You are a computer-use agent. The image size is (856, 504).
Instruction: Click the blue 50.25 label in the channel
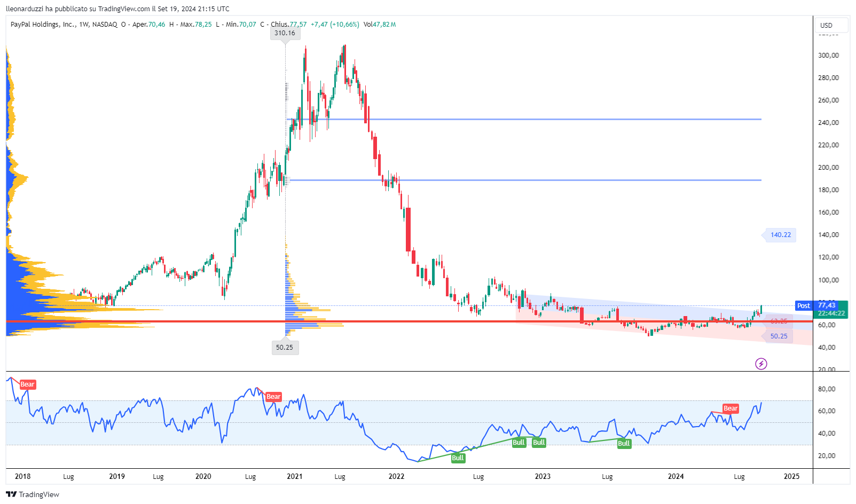pyautogui.click(x=779, y=336)
